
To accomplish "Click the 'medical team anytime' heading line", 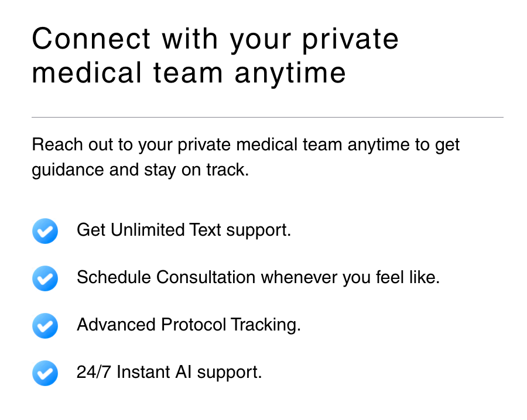I will [189, 74].
